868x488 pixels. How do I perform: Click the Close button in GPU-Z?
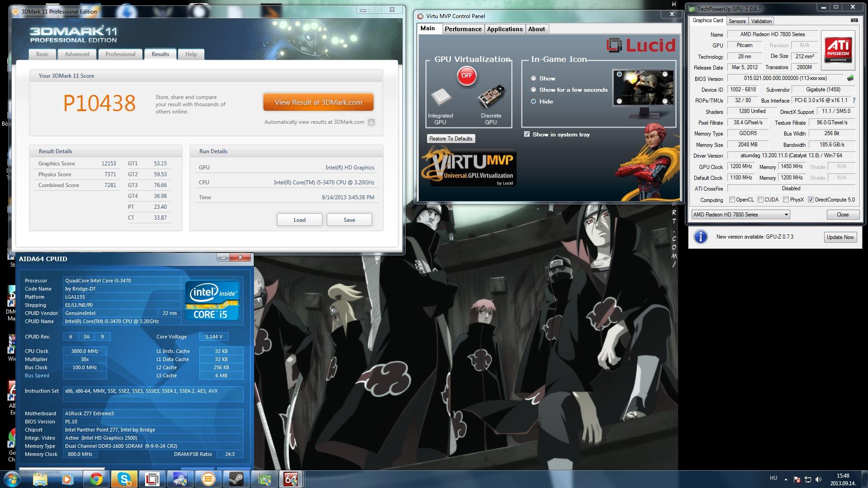(x=843, y=215)
